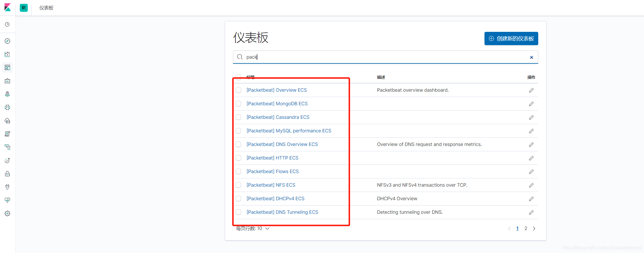Open the default space avatar
Screen dimensions: 644x253
[24, 8]
